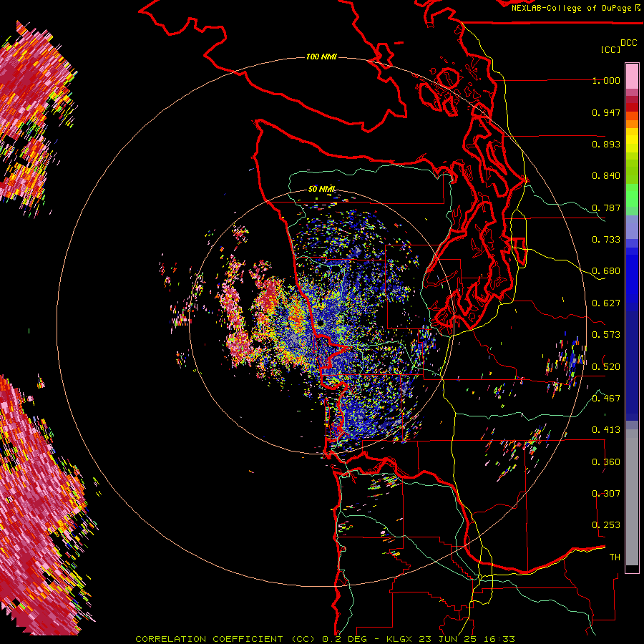Click the 0.627 scale value

pos(606,303)
